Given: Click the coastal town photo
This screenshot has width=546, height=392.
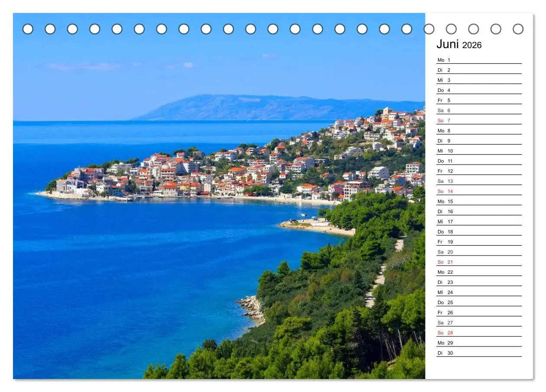Looking at the screenshot, I should (x=219, y=196).
